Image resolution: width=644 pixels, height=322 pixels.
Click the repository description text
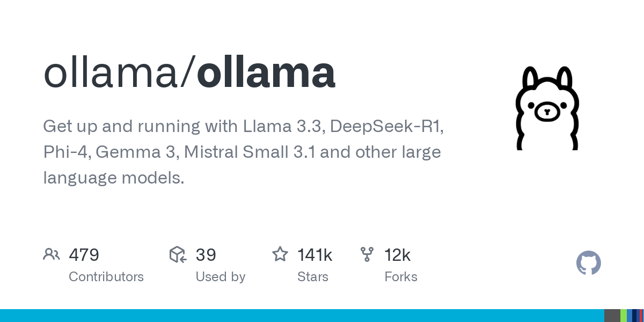point(244,152)
